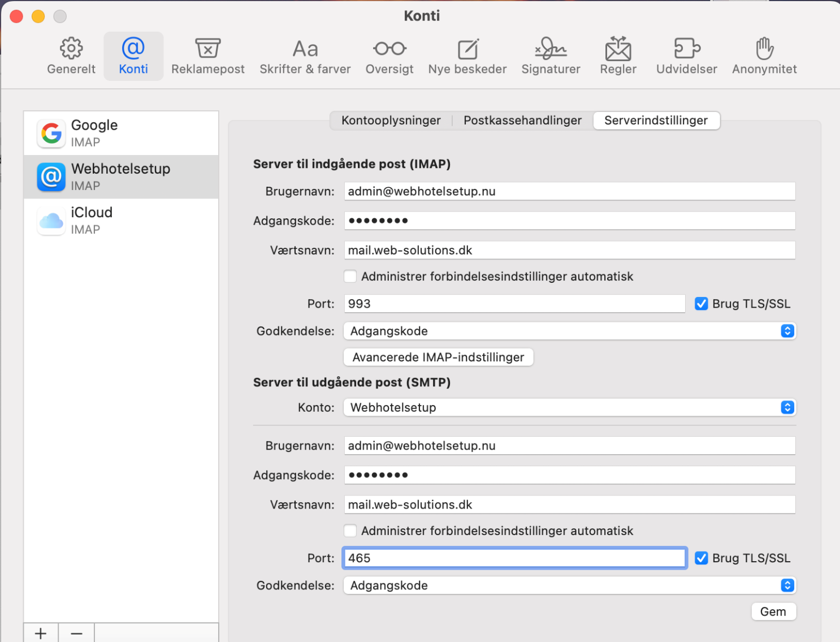
Task: Close the Konti window with red button
Action: (16, 16)
